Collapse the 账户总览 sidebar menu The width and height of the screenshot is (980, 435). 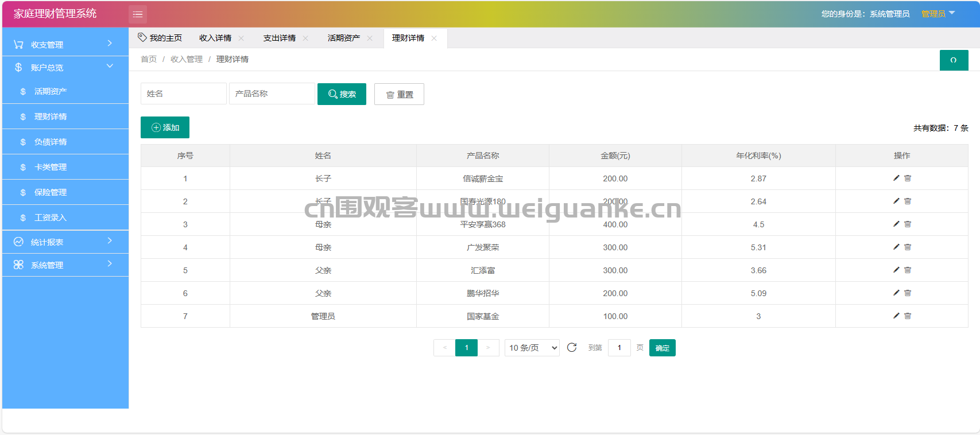coord(65,67)
